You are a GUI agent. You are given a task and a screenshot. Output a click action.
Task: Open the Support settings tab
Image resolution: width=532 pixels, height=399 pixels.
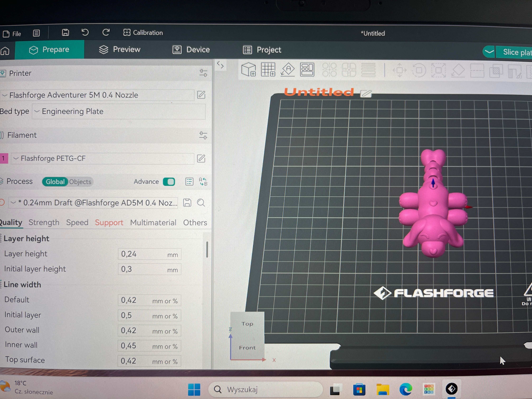coord(109,223)
